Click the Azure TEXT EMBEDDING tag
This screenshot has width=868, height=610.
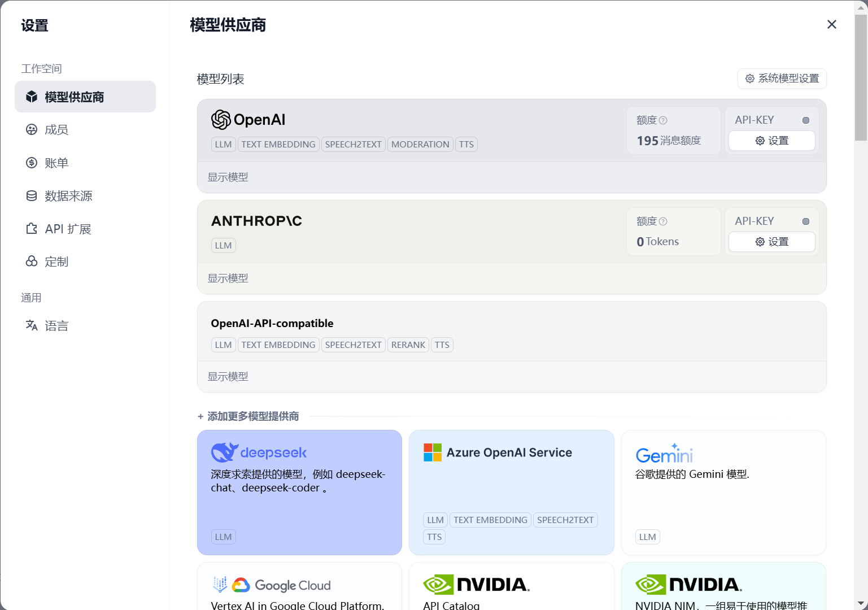pos(490,520)
